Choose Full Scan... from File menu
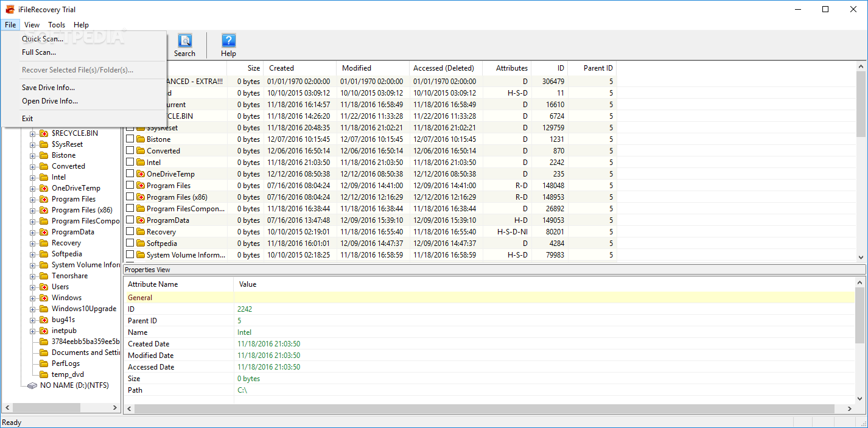Viewport: 868px width, 428px height. (x=84, y=52)
